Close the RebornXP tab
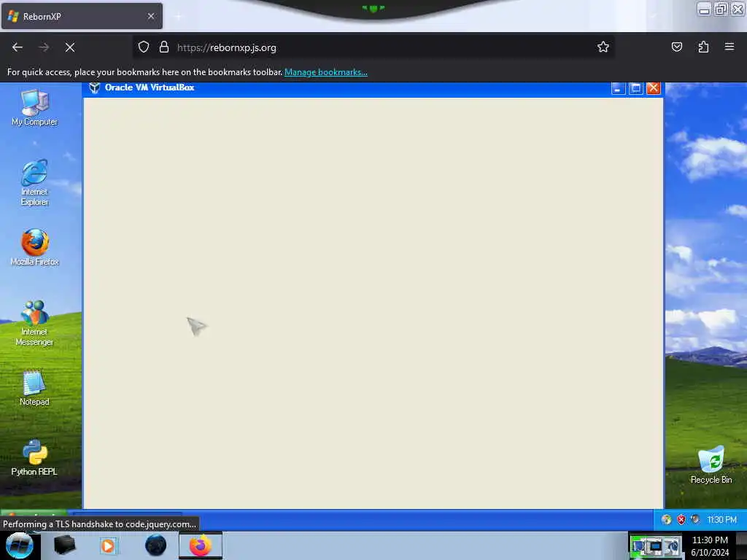Viewport: 747px width, 560px height. point(151,16)
